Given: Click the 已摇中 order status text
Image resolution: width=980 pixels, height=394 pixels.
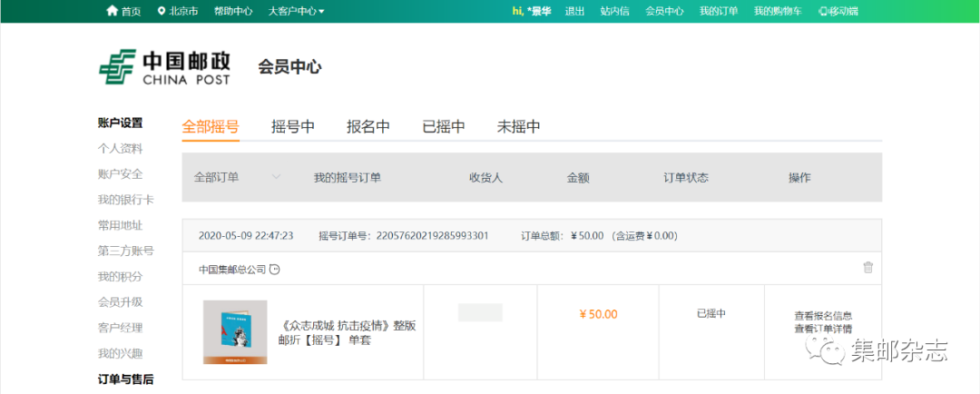Looking at the screenshot, I should [x=711, y=313].
